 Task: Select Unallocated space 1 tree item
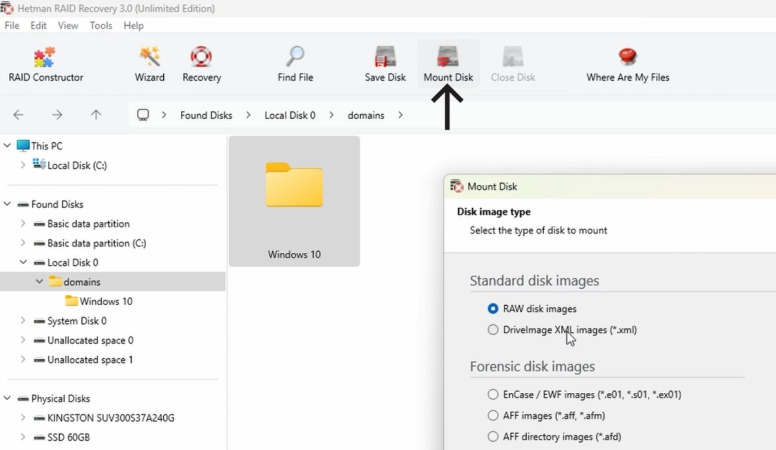click(83, 359)
